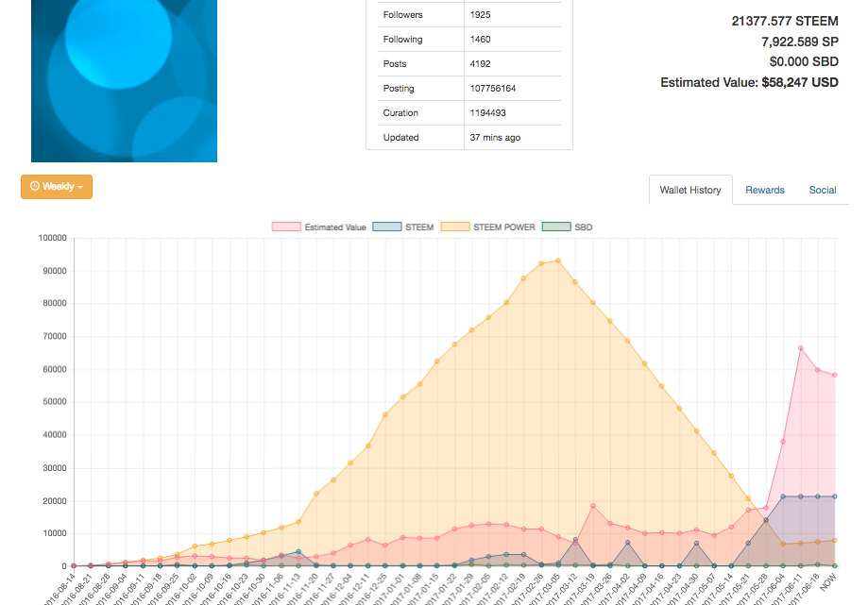The image size is (868, 605).
Task: Click the Following row label
Action: tap(402, 40)
